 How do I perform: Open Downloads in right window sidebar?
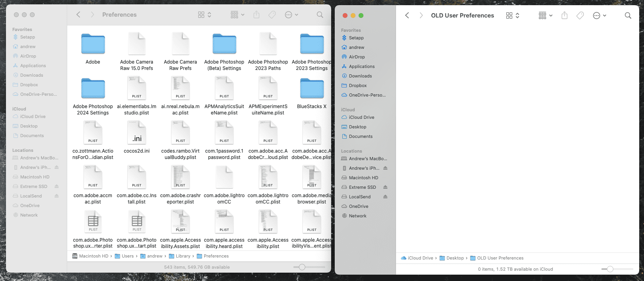[360, 76]
